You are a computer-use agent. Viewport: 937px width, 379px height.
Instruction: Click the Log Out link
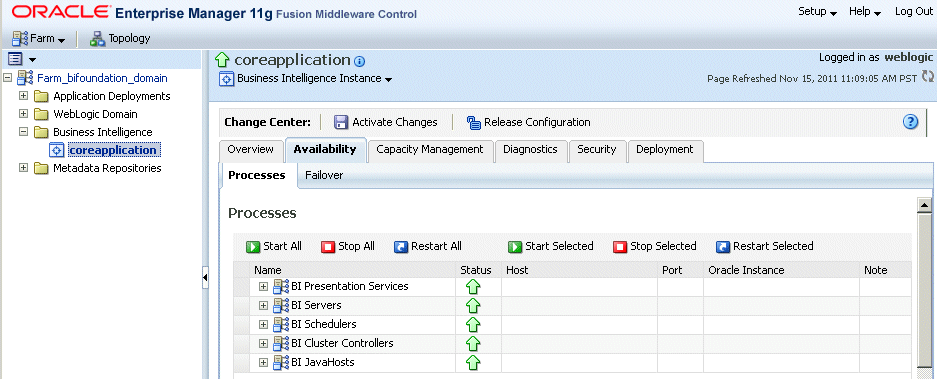pyautogui.click(x=913, y=12)
